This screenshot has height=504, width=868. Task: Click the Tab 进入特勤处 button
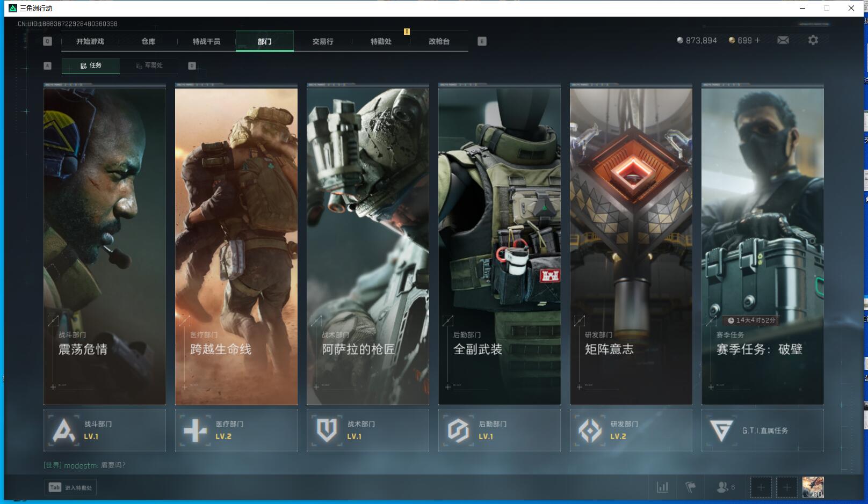[70, 487]
